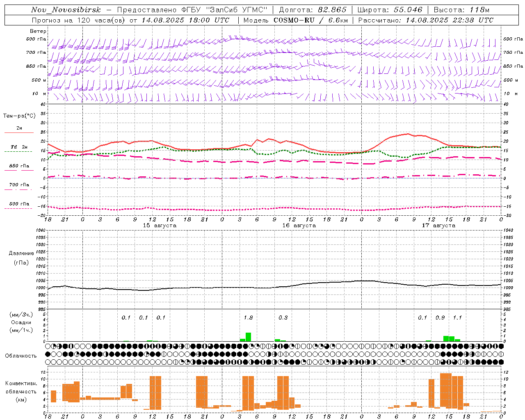Click the "Облачность" cloudiness label
The image size is (525, 420).
[21, 356]
